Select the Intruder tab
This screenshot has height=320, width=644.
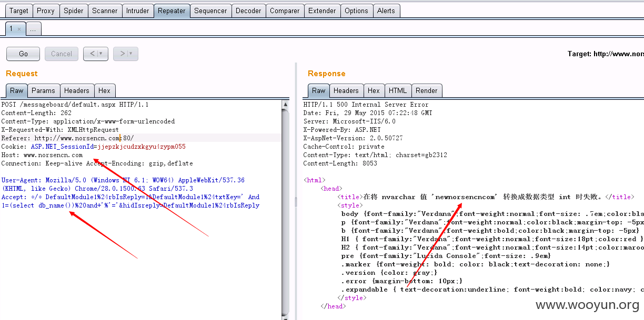point(138,11)
